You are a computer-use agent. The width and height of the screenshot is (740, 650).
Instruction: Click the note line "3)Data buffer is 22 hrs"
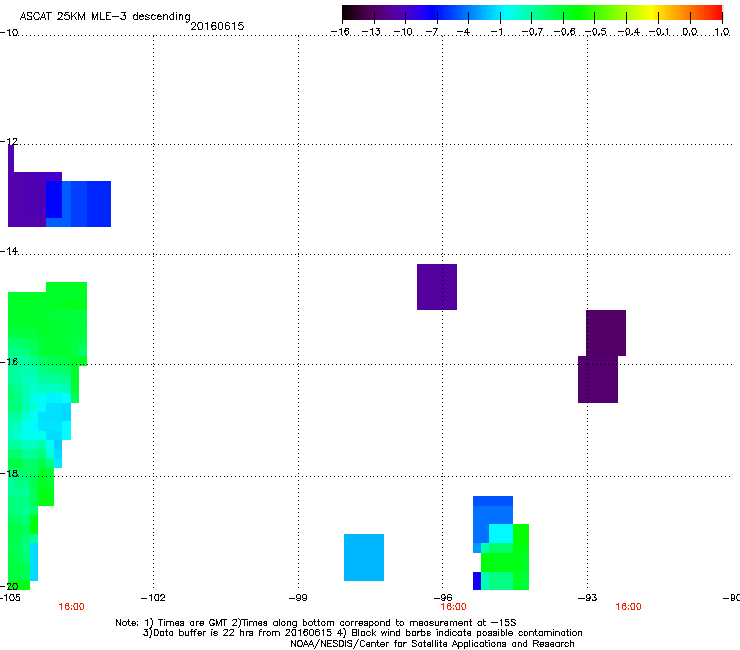pos(362,633)
